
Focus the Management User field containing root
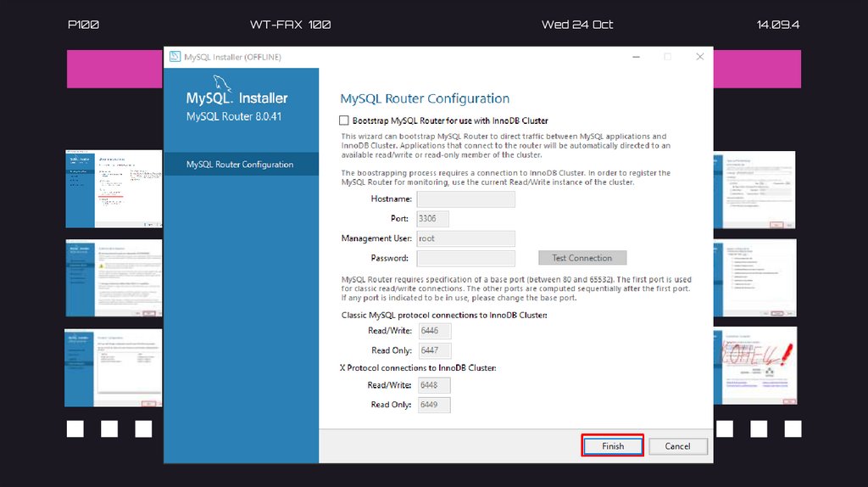click(465, 238)
